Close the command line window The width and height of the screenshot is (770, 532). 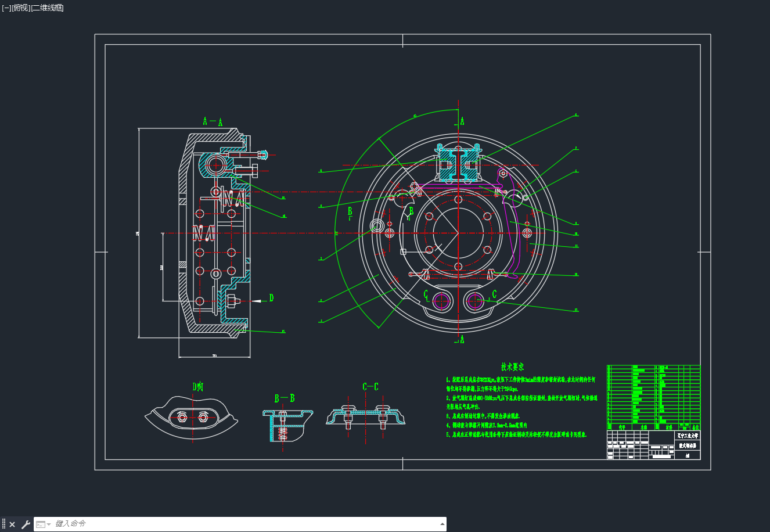(x=12, y=524)
